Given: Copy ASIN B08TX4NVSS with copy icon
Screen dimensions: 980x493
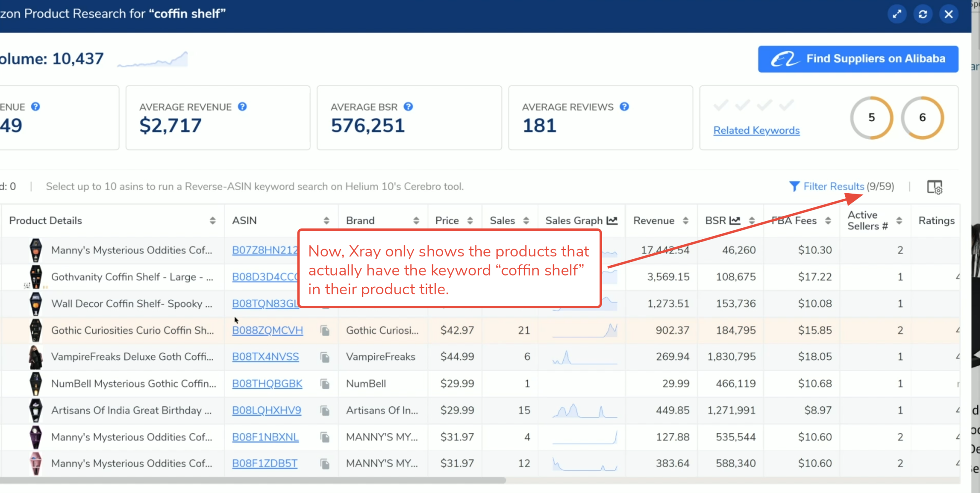Looking at the screenshot, I should pos(325,357).
